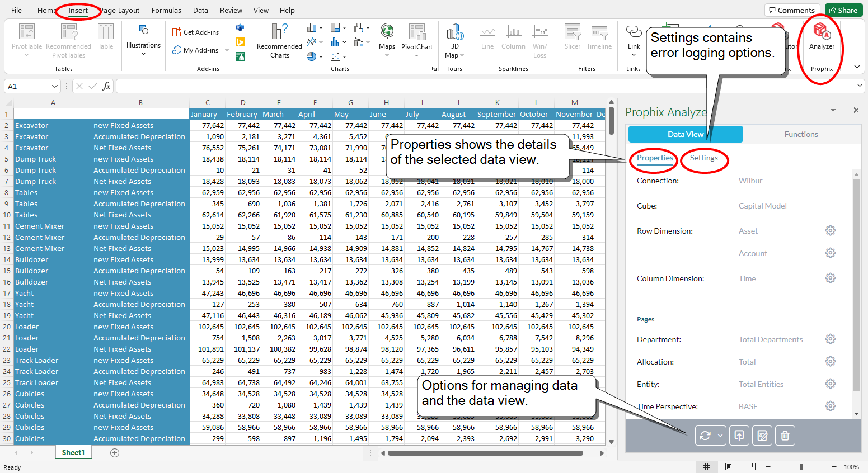Open the Prophix Analyzer ribbon button
868x473 pixels.
[x=821, y=36]
